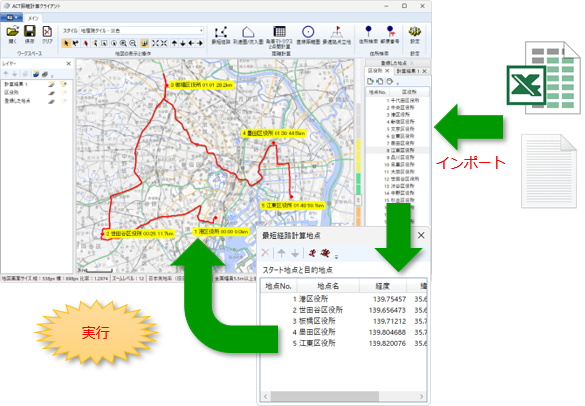Close the Layer panel
Viewport: 585px width, 406px height.
[x=68, y=63]
